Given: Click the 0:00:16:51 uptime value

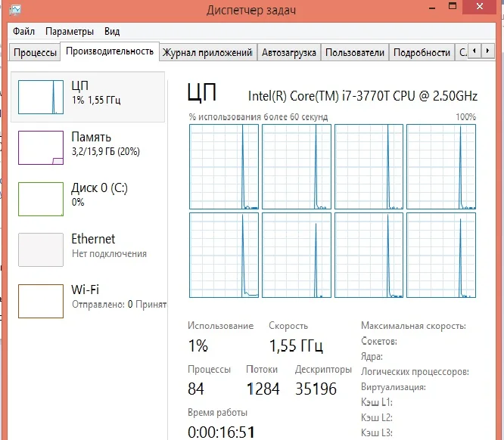Looking at the screenshot, I should [221, 432].
